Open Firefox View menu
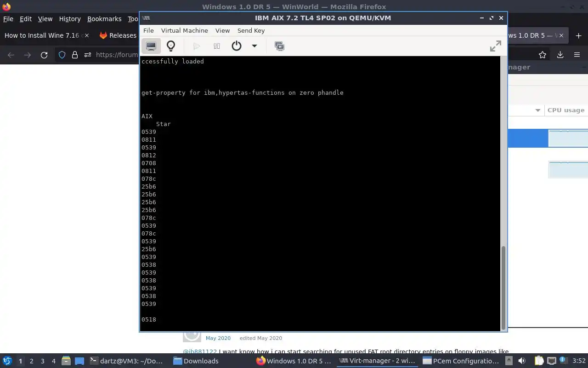 (x=45, y=19)
